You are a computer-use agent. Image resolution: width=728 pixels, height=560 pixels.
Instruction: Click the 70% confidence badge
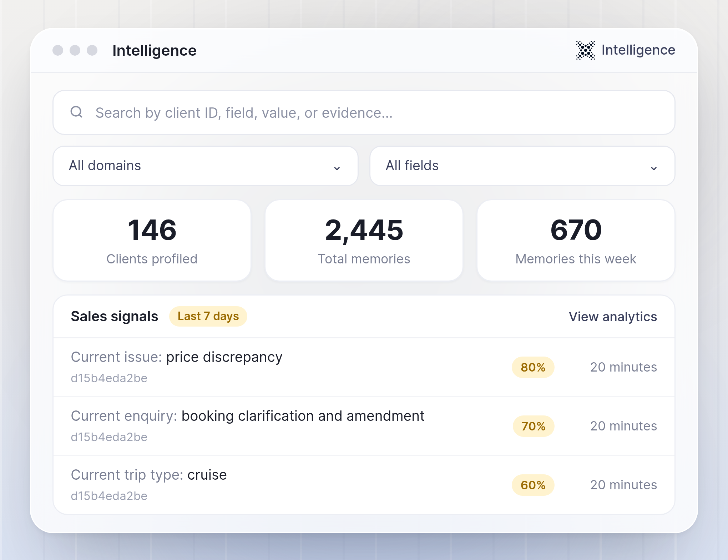click(x=533, y=426)
